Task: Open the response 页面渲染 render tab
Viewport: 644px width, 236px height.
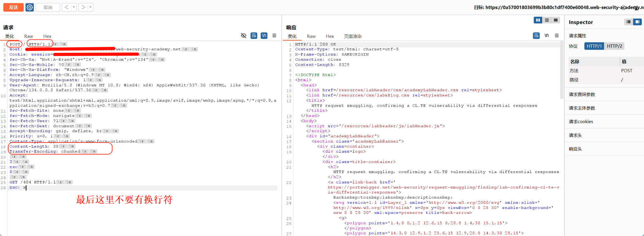Action: click(353, 36)
